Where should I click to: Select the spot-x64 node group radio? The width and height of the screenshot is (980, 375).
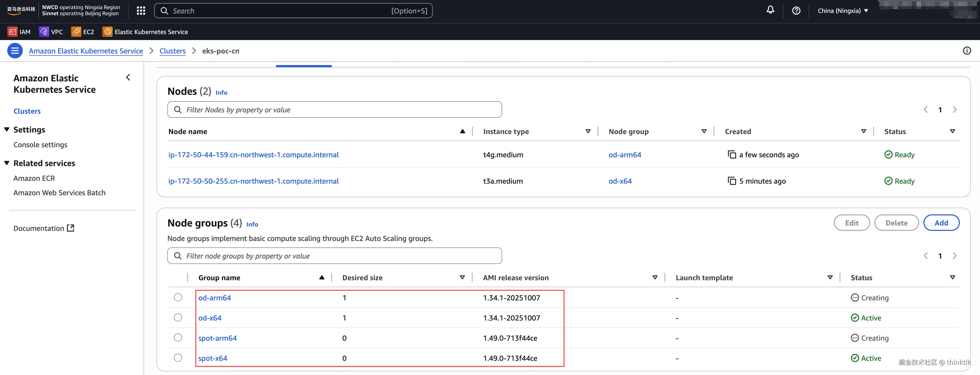[x=178, y=358]
